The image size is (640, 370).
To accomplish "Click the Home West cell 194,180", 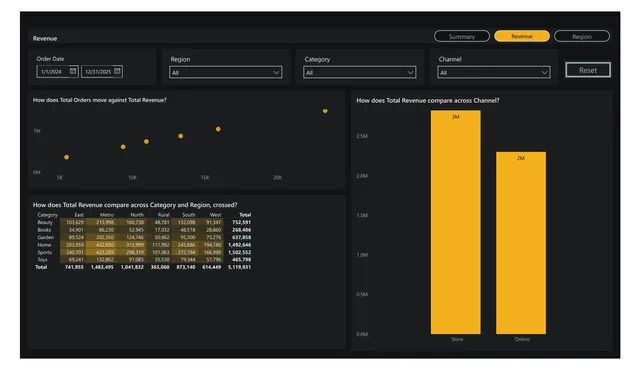I will 212,245.
